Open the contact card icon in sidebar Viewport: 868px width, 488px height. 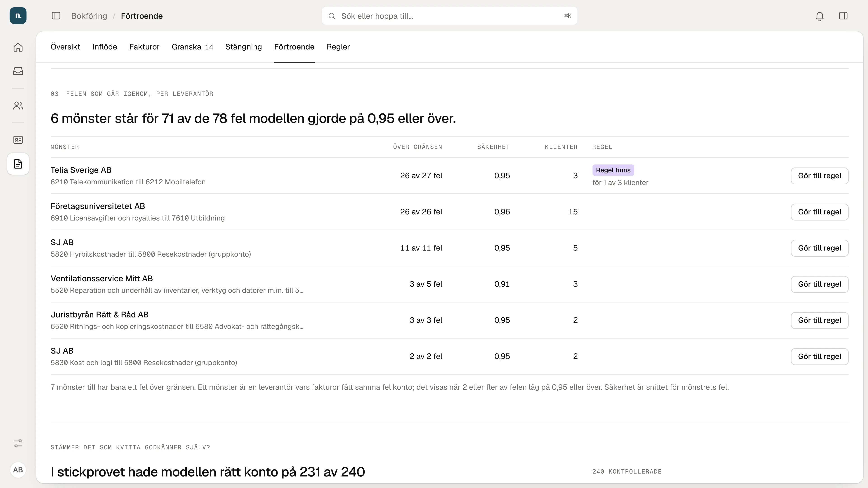click(x=18, y=140)
